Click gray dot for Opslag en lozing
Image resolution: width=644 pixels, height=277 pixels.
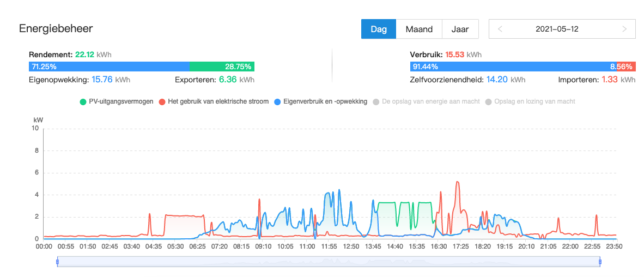[488, 101]
